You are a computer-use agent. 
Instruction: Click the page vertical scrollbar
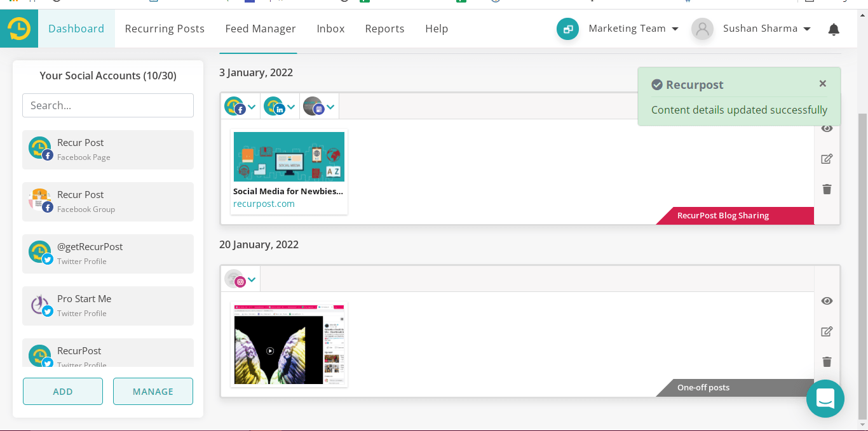coord(862,267)
